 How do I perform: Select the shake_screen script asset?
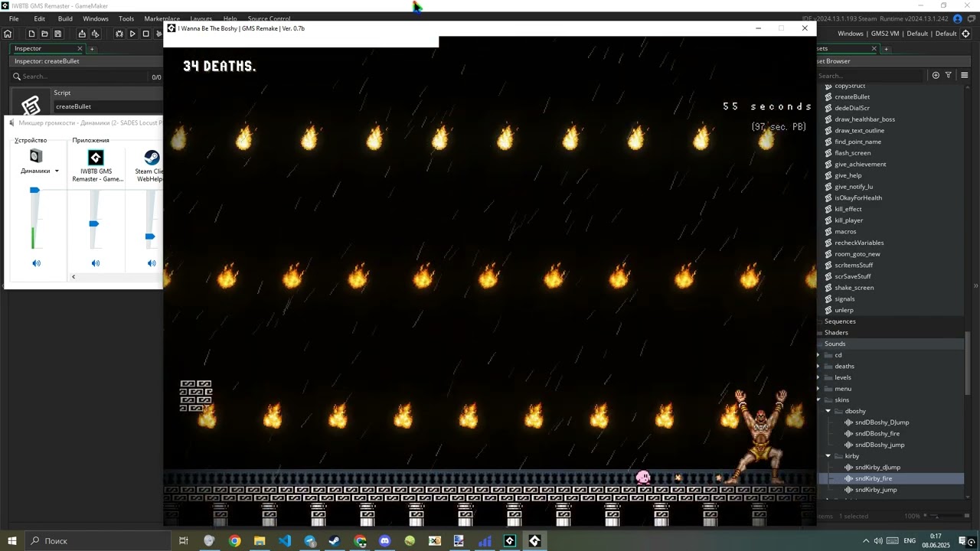pyautogui.click(x=854, y=288)
